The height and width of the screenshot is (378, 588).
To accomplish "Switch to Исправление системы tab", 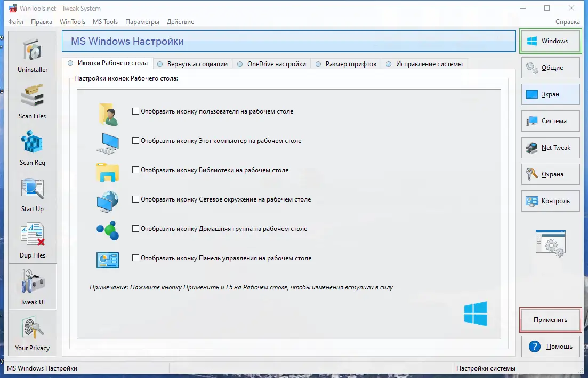I will click(424, 64).
